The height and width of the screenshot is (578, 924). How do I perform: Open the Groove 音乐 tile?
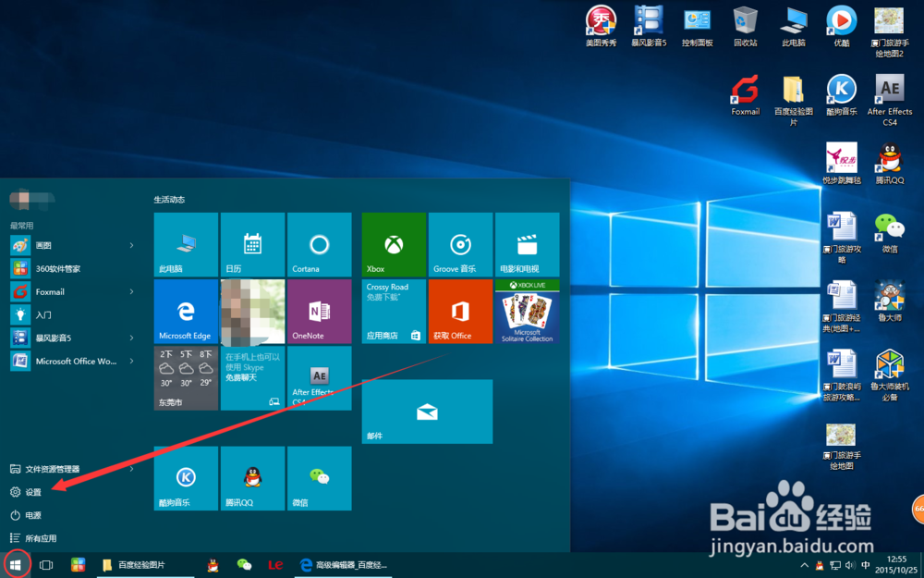coord(460,245)
